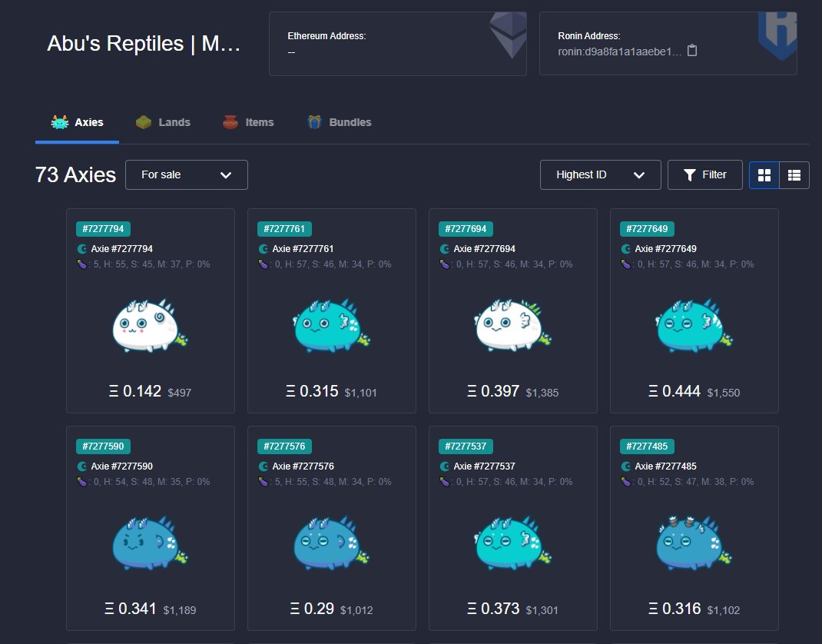Click the breed count icon on card #7277649
The width and height of the screenshot is (822, 644).
(626, 264)
